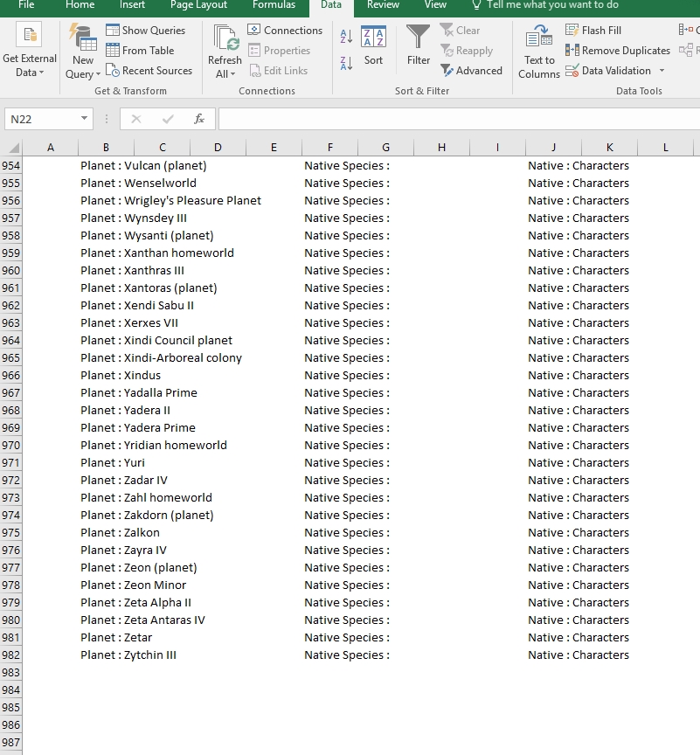Click cell Planet : Yadera Prime

tap(138, 427)
